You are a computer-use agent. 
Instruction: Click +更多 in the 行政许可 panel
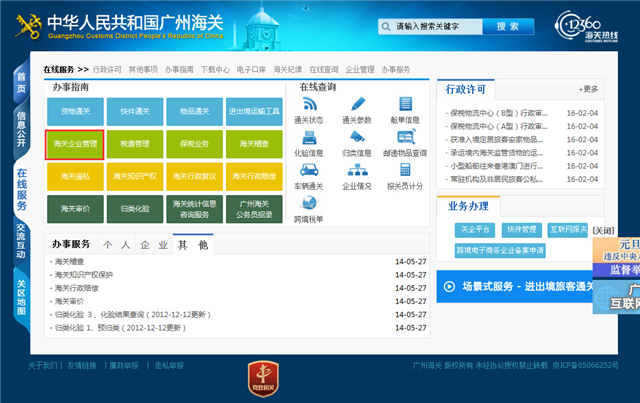(x=588, y=89)
